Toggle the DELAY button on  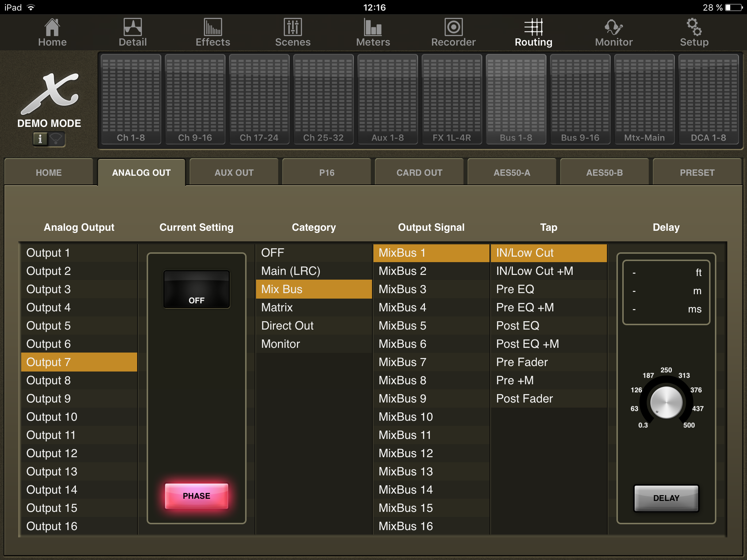666,498
